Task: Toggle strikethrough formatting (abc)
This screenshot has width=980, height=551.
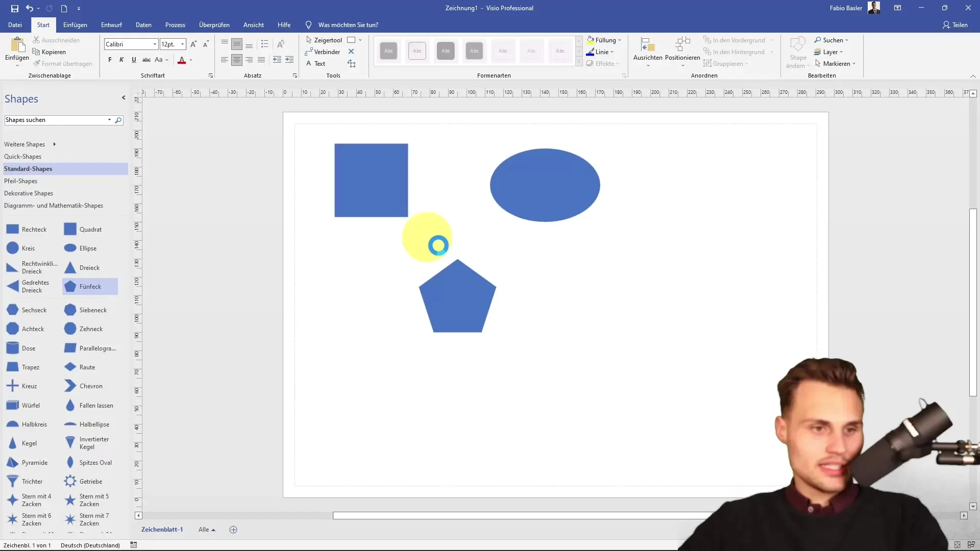Action: pos(146,60)
